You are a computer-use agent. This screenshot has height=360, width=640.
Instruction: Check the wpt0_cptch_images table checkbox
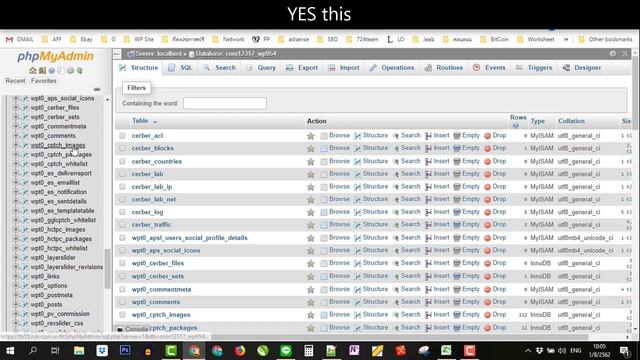pyautogui.click(x=122, y=315)
